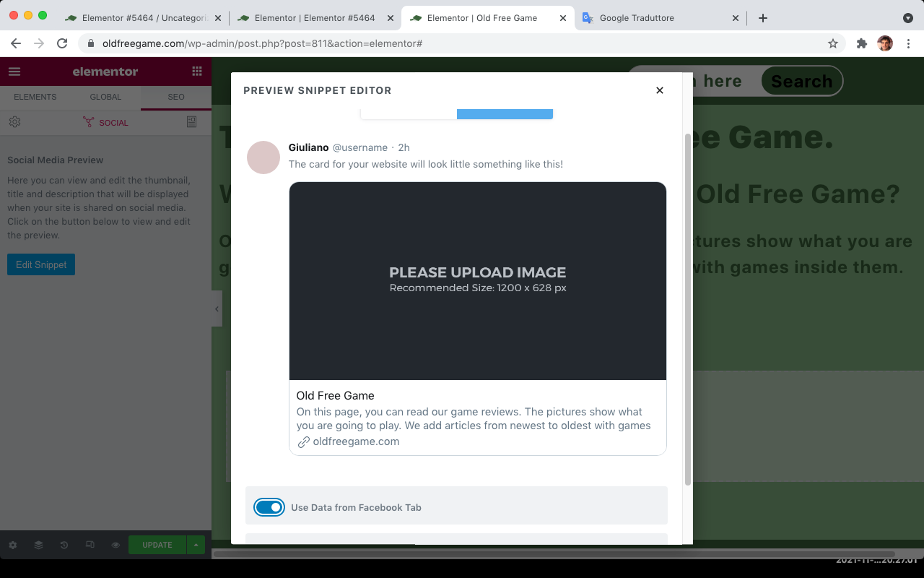Image resolution: width=924 pixels, height=578 pixels.
Task: Close the Preview Snippet Editor modal
Action: coord(659,90)
